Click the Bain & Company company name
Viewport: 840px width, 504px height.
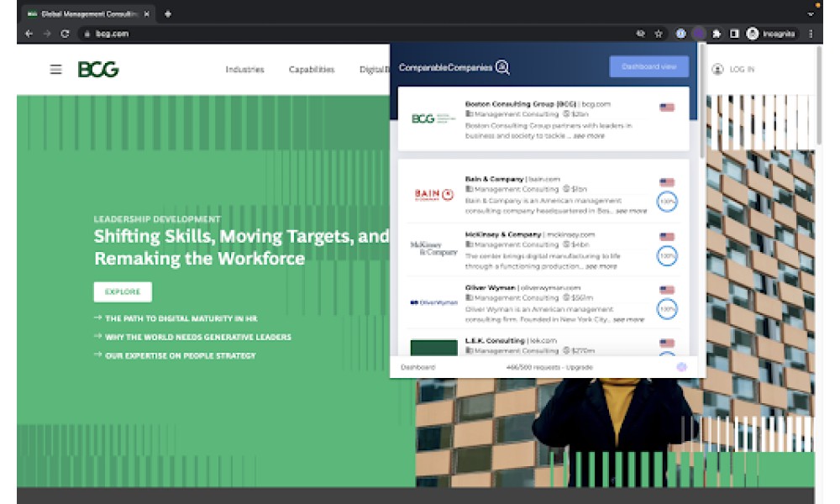[x=494, y=179]
